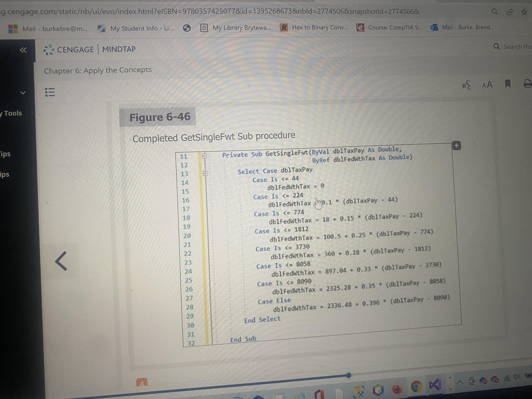Collapse the Private Sub code block
532x399 pixels.
click(x=204, y=156)
